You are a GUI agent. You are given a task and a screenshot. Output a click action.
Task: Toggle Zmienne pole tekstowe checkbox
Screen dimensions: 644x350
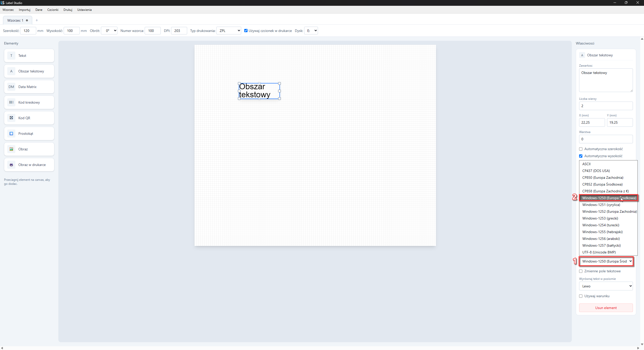(x=581, y=271)
